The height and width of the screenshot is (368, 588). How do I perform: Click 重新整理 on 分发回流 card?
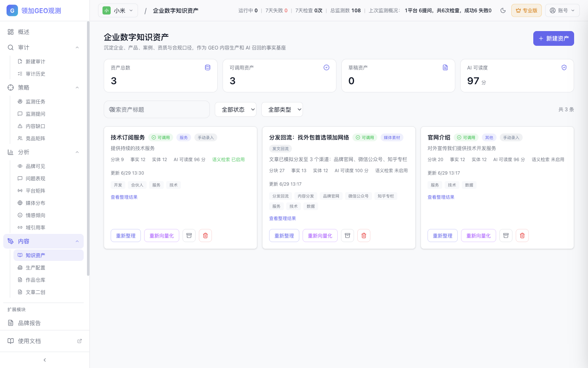click(284, 236)
